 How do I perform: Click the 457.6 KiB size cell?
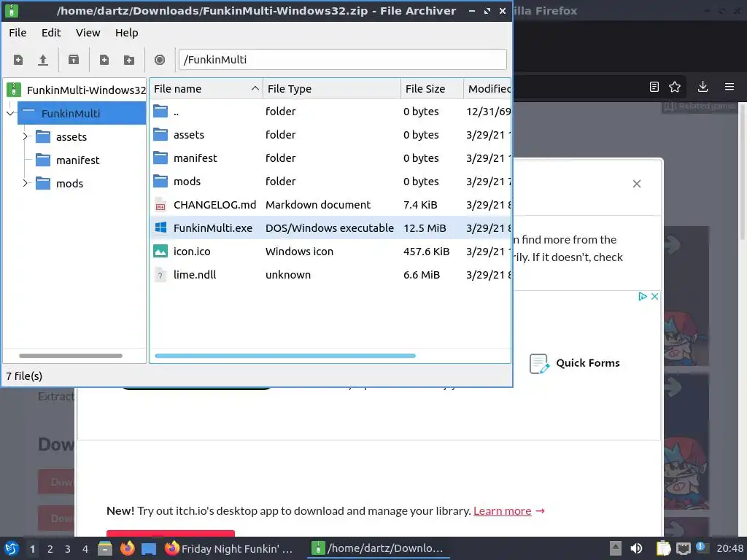coord(426,252)
